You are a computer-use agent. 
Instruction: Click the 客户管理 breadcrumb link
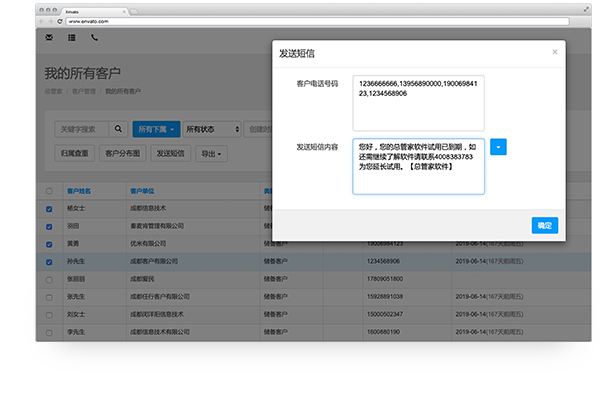84,91
